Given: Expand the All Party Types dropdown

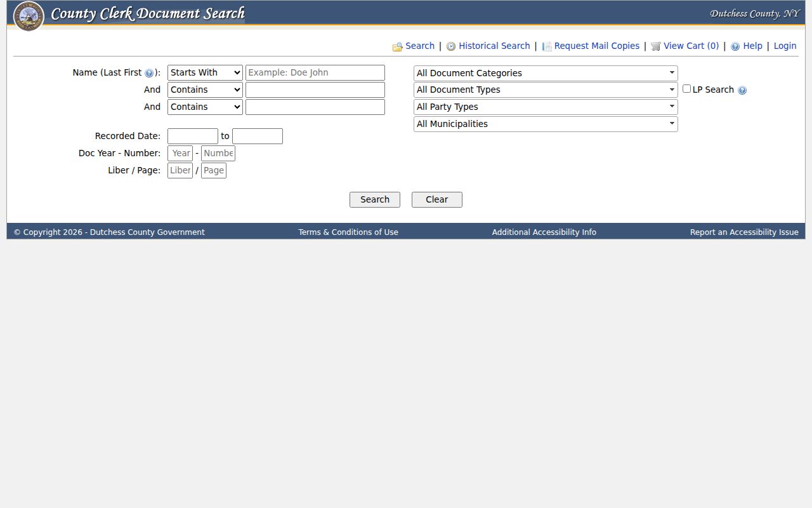Looking at the screenshot, I should 546,107.
